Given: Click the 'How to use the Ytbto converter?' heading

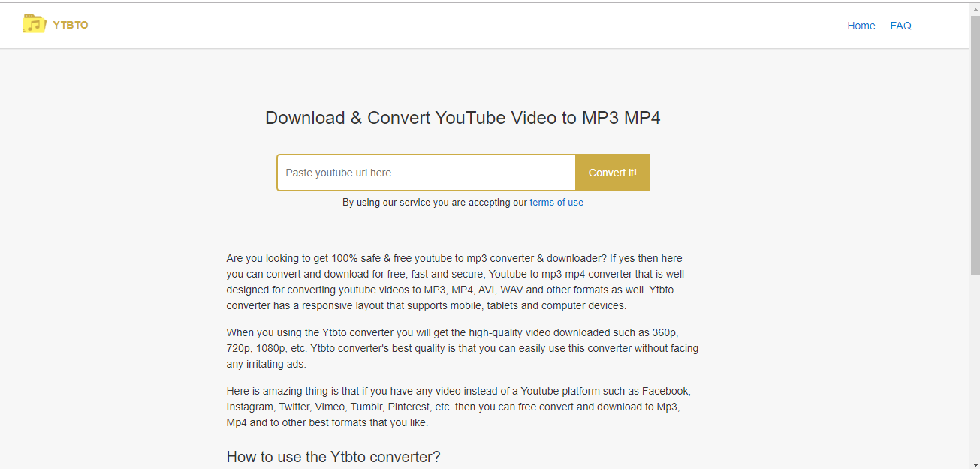Looking at the screenshot, I should pos(333,457).
